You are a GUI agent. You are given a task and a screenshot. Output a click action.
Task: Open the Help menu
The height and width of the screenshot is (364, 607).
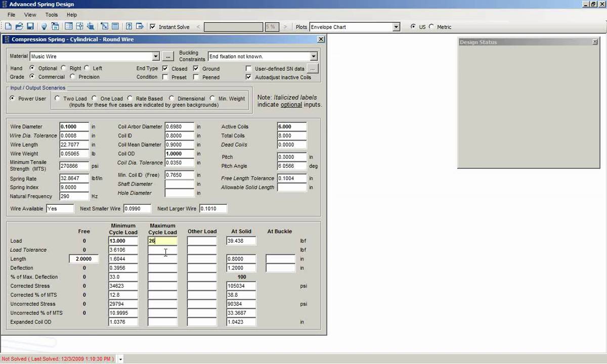tap(72, 15)
